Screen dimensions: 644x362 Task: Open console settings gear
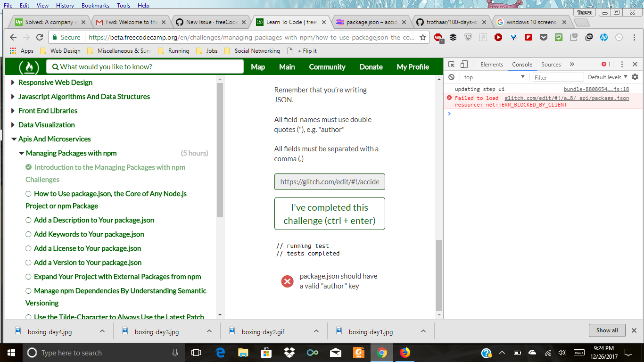(635, 77)
